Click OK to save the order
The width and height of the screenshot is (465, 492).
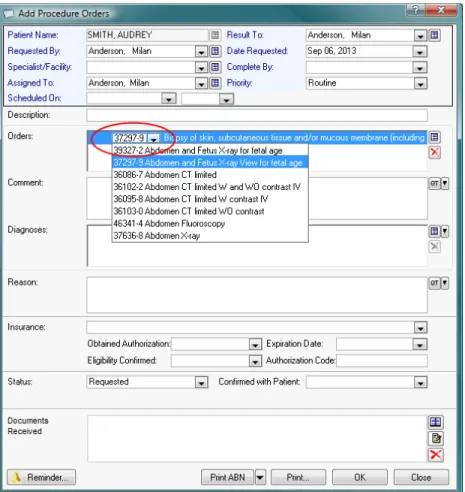coord(360,477)
